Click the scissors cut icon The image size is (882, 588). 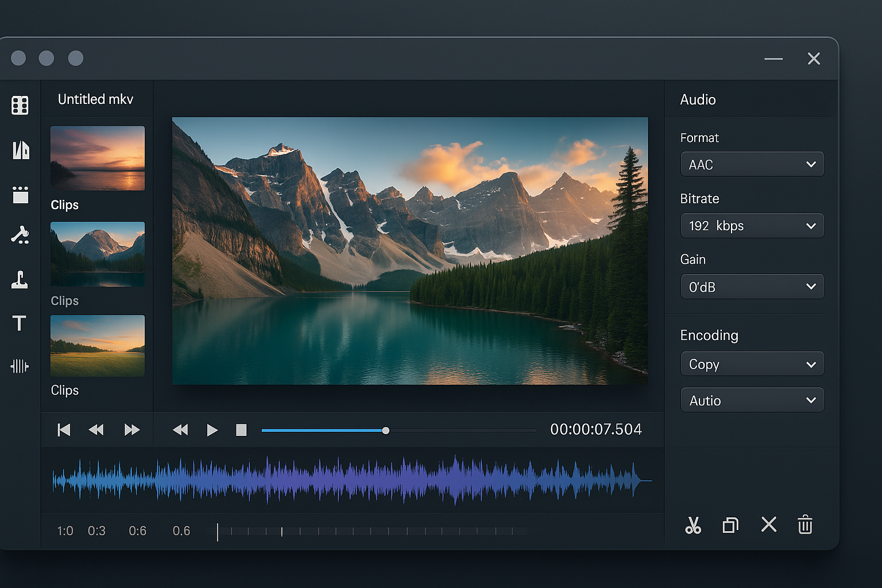click(693, 525)
